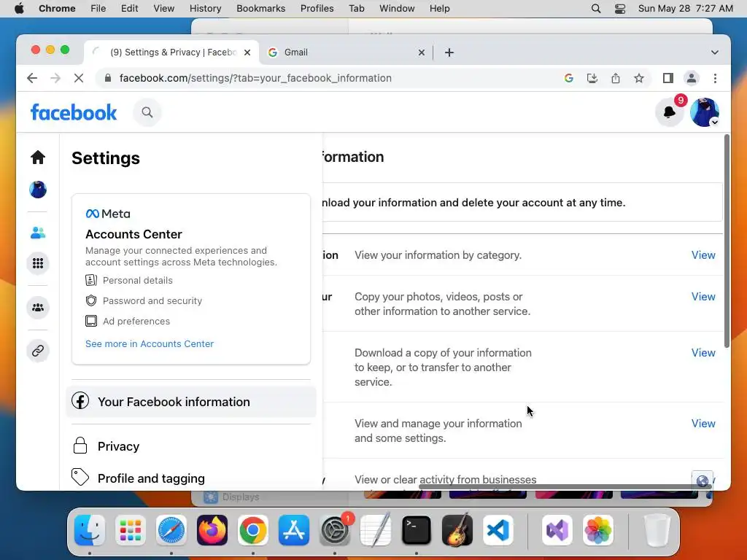Click the site lock icon

pos(108,78)
